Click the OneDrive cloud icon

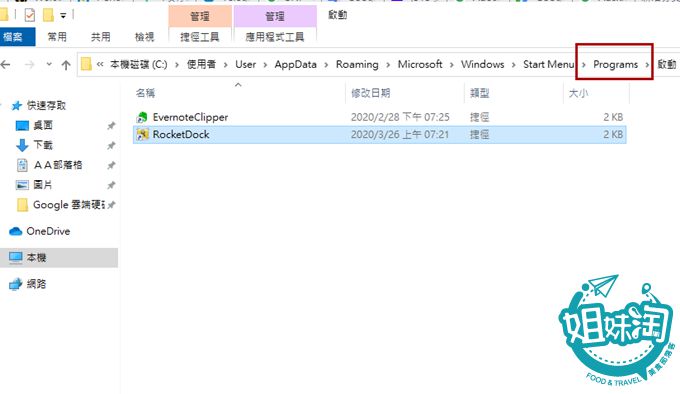[x=16, y=231]
